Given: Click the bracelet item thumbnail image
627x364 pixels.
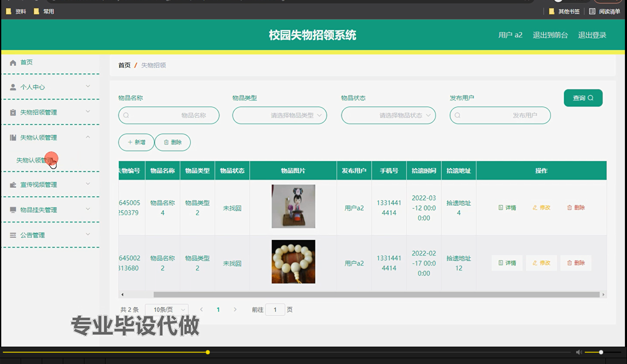Looking at the screenshot, I should tap(293, 261).
